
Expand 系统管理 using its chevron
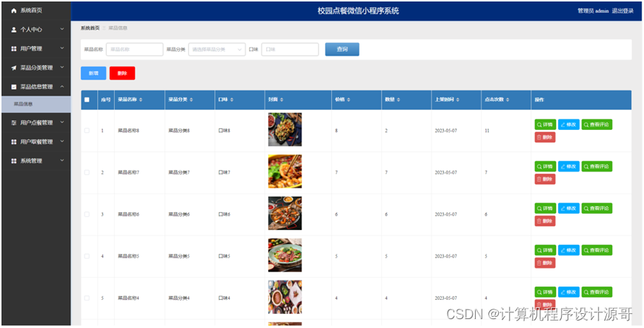point(62,160)
